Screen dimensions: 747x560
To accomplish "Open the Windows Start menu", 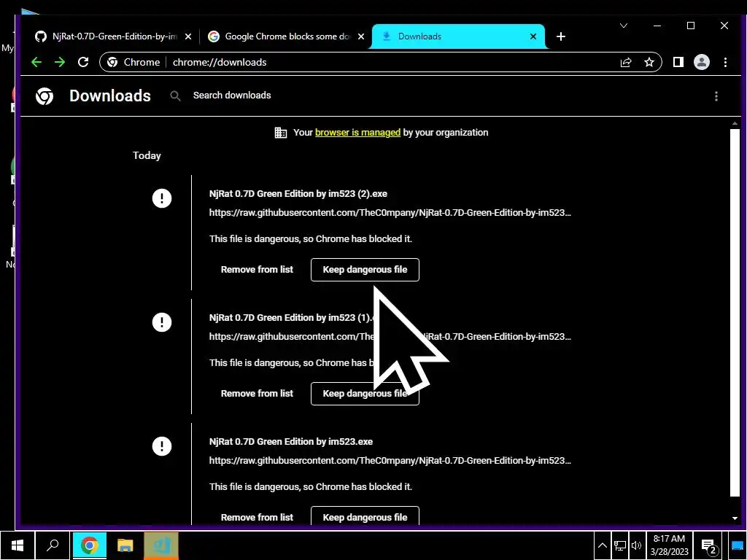I will [18, 545].
